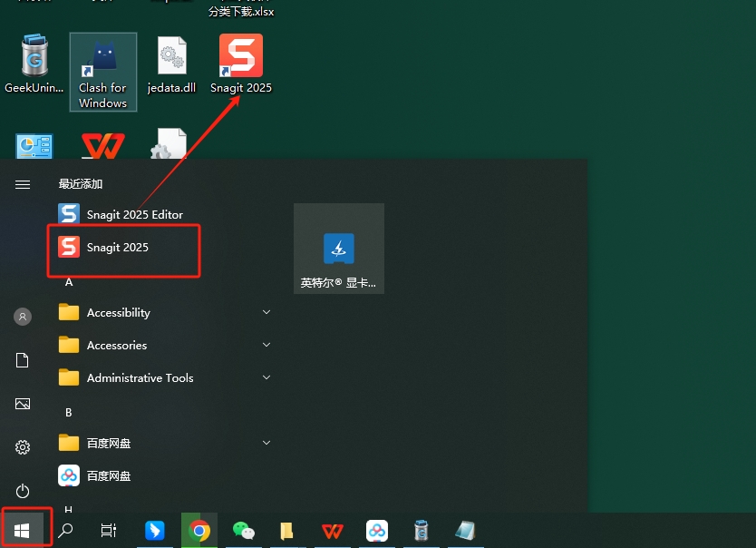The width and height of the screenshot is (756, 548).
Task: Open the Intel graphics tile
Action: tap(339, 249)
